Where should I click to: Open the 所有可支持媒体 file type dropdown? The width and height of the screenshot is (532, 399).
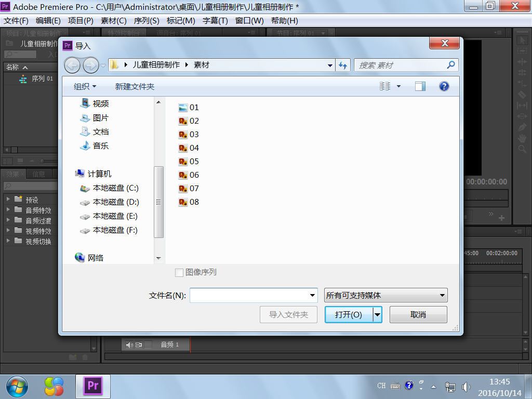point(386,295)
